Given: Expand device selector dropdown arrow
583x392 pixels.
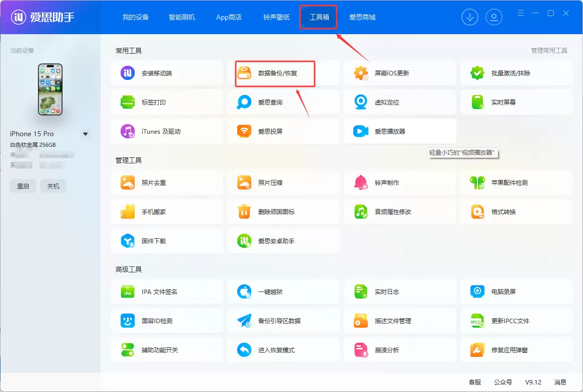Looking at the screenshot, I should click(85, 134).
